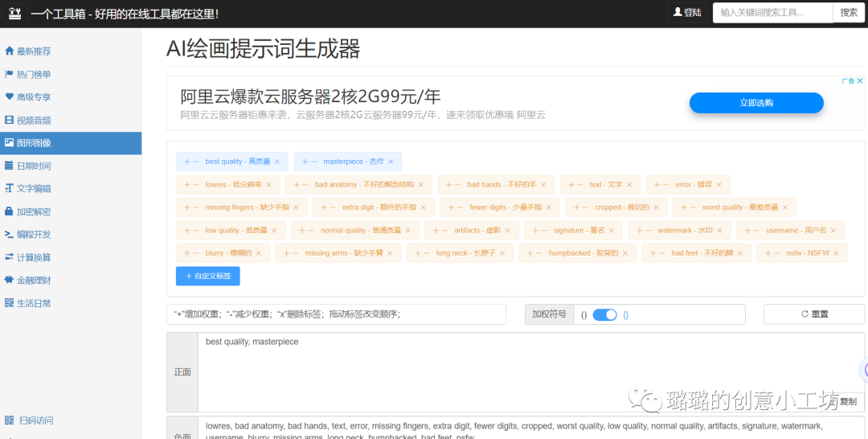Click 自定义标签 add custom tag button
Screen dimensions: 868x439
[x=207, y=277]
